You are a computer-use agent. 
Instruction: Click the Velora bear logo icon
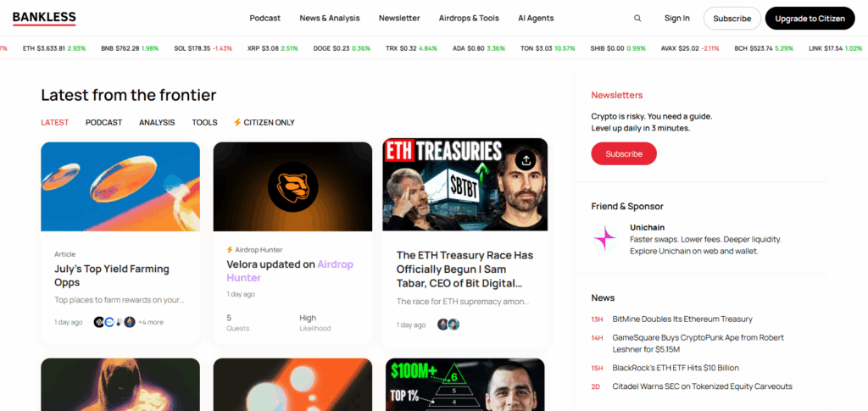(292, 186)
